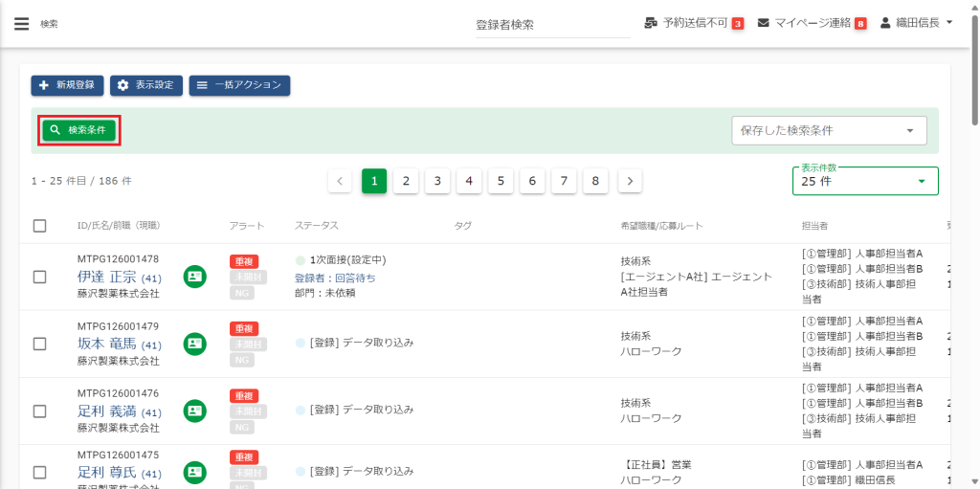Screen dimensions: 980x489
Task: Open the 一括アクション menu
Action: coord(239,85)
